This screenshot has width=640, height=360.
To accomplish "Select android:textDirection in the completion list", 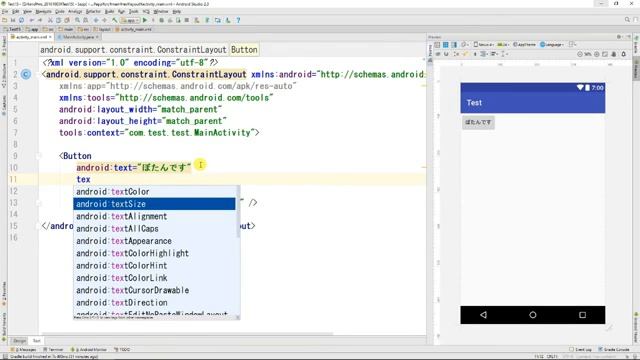I will (154, 302).
